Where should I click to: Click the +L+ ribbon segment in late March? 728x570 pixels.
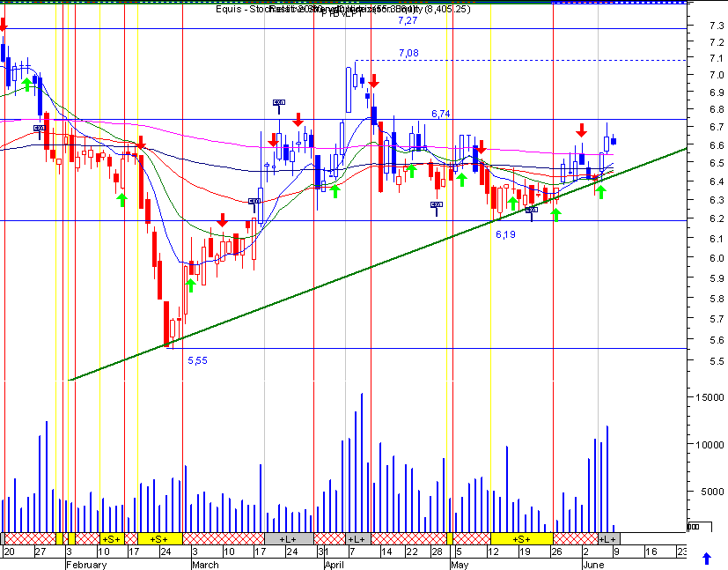(x=289, y=539)
